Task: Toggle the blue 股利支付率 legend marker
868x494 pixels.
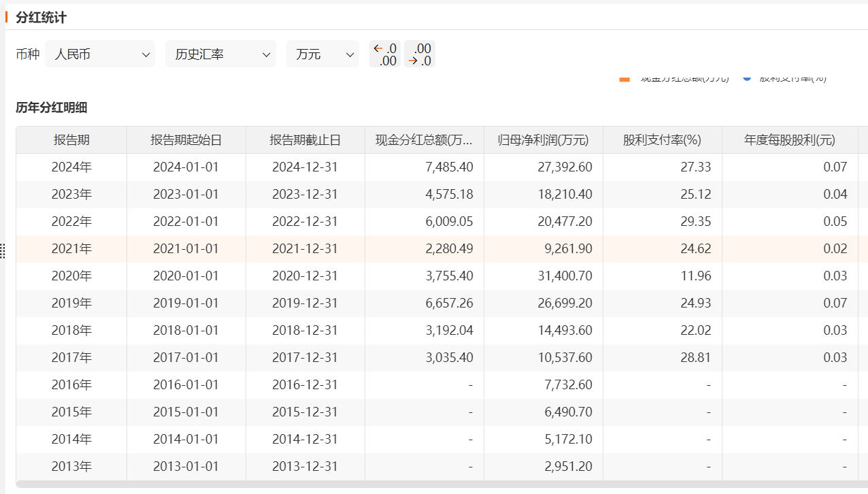Action: tap(747, 78)
